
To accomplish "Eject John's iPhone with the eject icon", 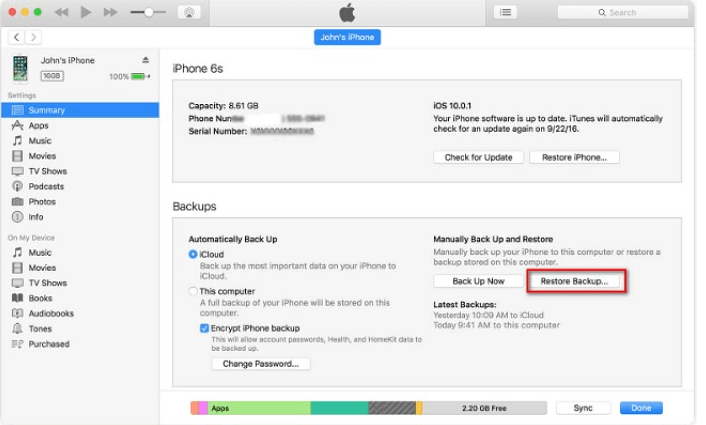I will pos(145,60).
